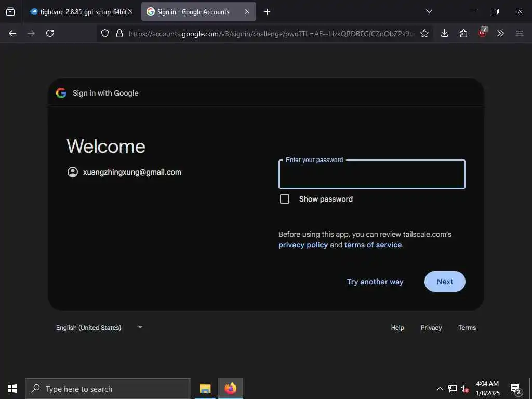
Task: Open a new tab with plus button
Action: tap(268, 12)
